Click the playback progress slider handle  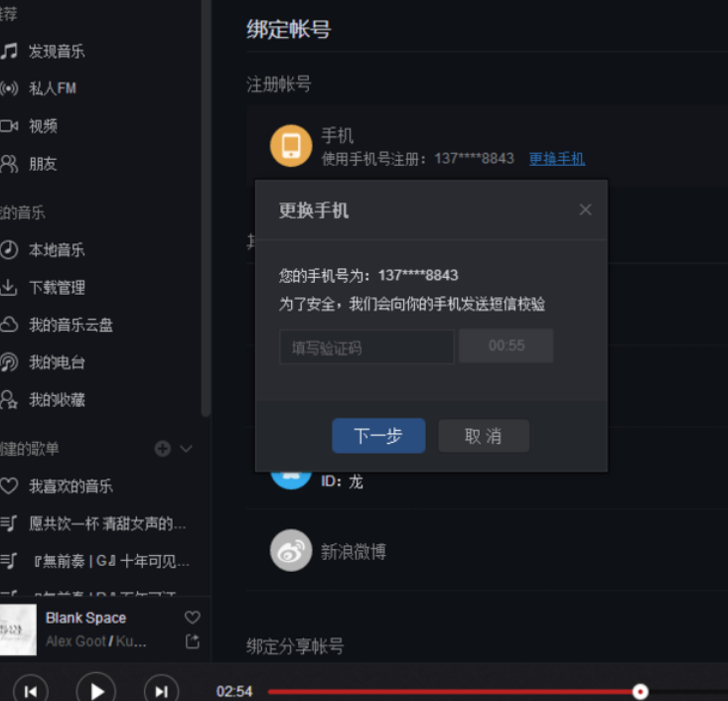coord(641,692)
